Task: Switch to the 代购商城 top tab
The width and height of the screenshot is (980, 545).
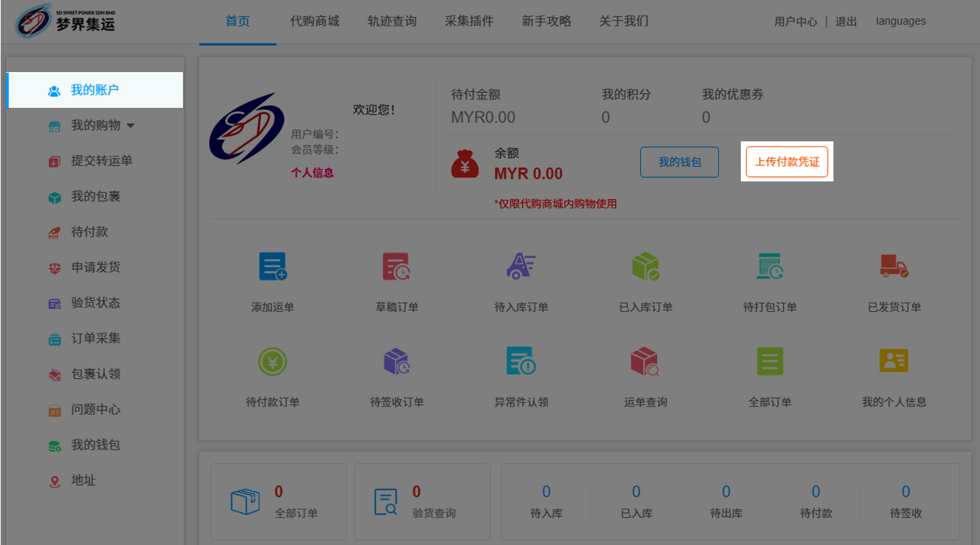Action: pos(314,21)
